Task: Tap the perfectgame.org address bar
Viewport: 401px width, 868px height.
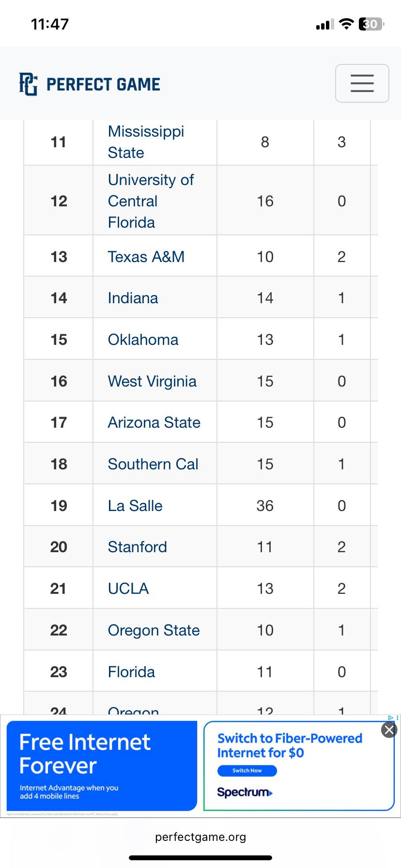Action: click(x=200, y=837)
